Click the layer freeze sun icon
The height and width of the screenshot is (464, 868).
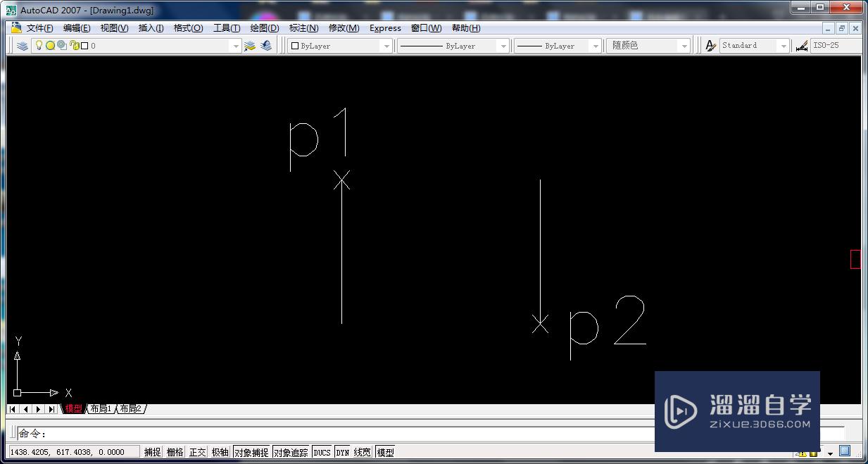(x=51, y=45)
